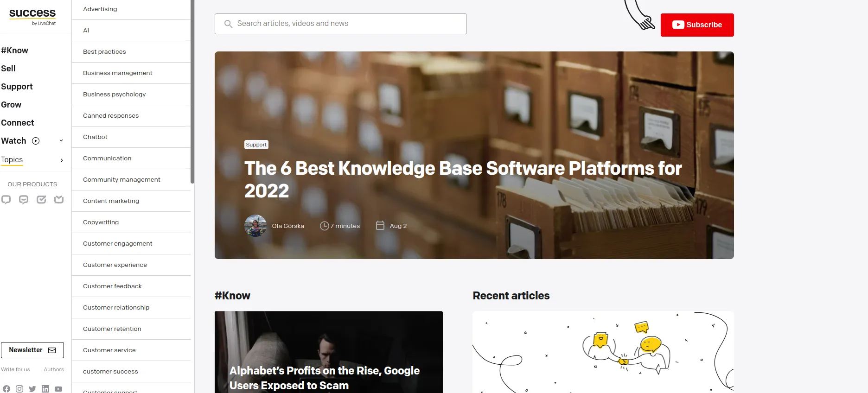The height and width of the screenshot is (393, 868).
Task: Click the Twitter bird icon
Action: (x=32, y=389)
